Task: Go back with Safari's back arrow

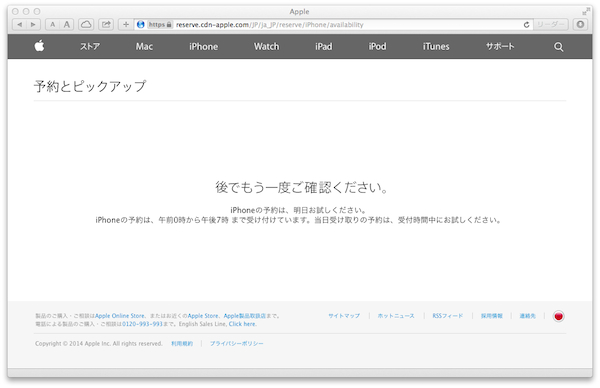Action: pos(19,24)
